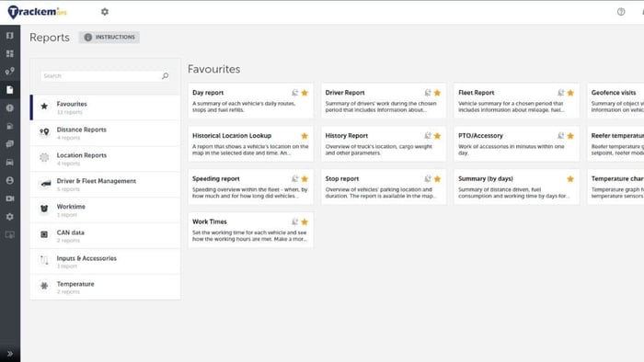Image resolution: width=644 pixels, height=362 pixels.
Task: Select Driver & Fleet Management category
Action: coord(105,185)
